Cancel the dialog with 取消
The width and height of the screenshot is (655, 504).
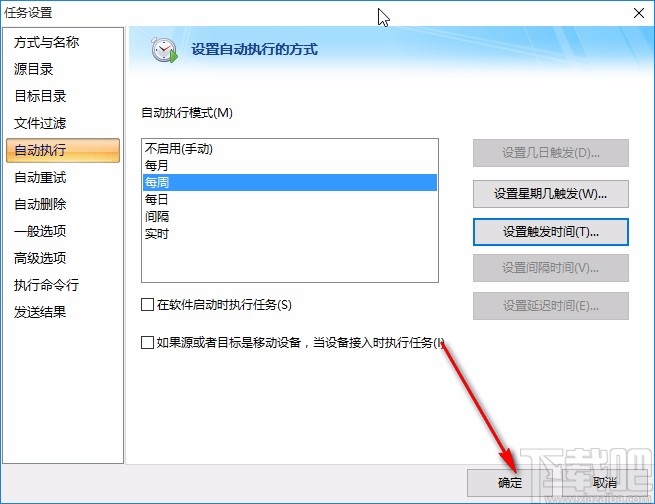point(605,483)
